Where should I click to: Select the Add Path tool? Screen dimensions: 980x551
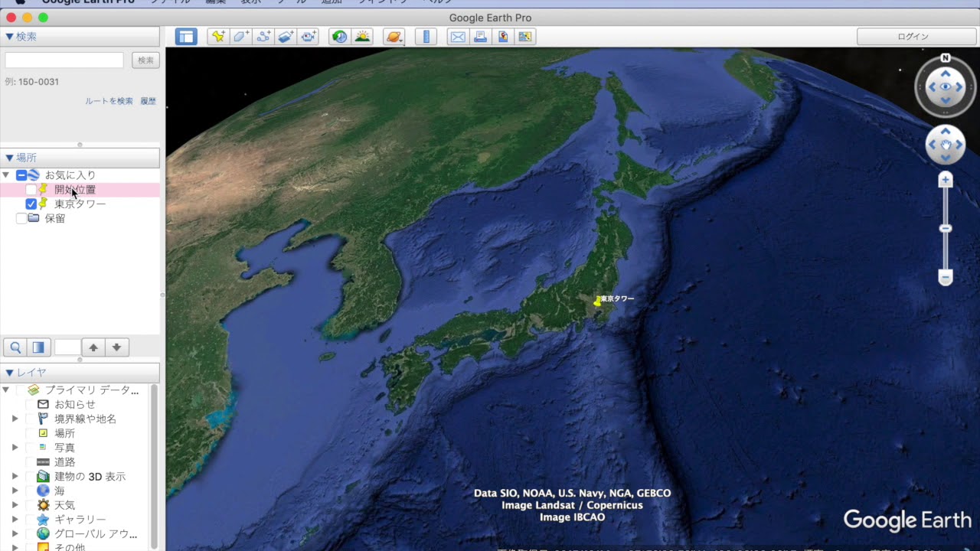click(263, 36)
